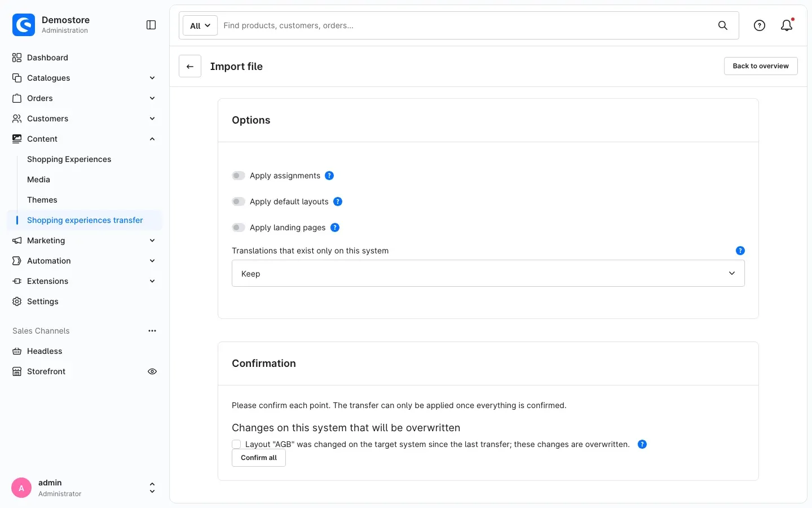This screenshot has width=812, height=508.
Task: Open the Keep translations dropdown
Action: point(488,273)
